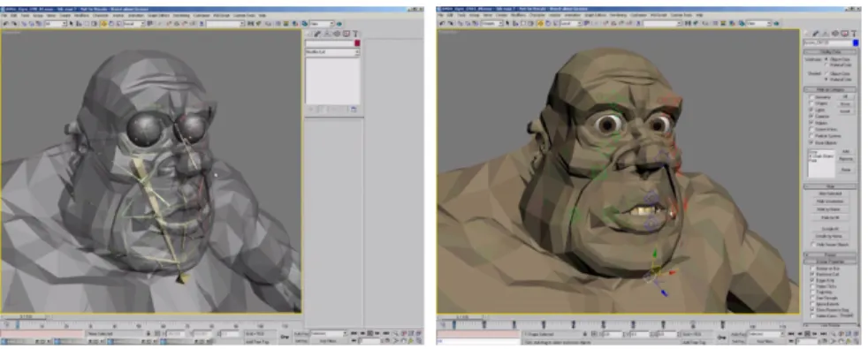Open reference coordinate system dropdown in left window
Viewport: 868px width, 349px height.
(134, 24)
